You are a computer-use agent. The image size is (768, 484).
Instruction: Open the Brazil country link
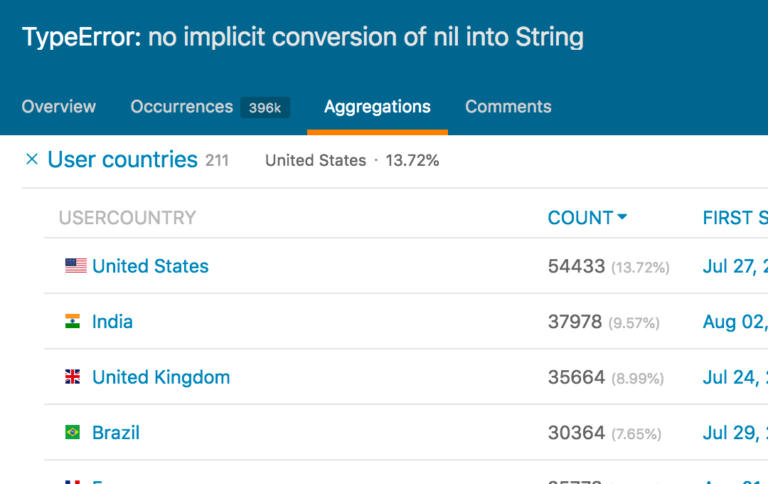tap(116, 433)
